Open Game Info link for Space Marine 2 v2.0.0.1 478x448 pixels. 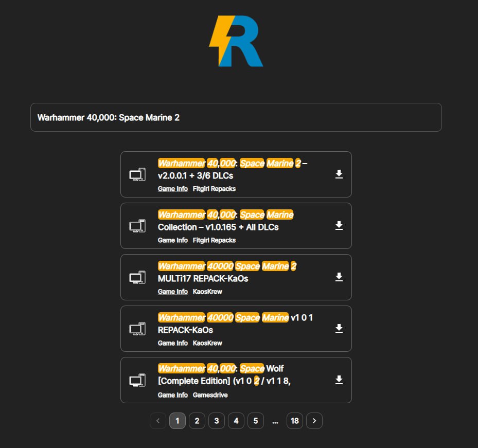coord(172,189)
